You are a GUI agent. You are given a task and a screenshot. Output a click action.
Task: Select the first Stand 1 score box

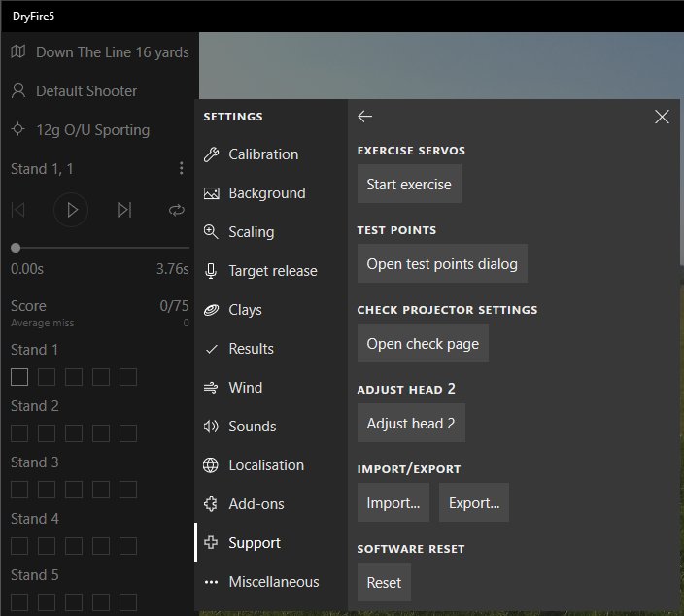coord(19,377)
